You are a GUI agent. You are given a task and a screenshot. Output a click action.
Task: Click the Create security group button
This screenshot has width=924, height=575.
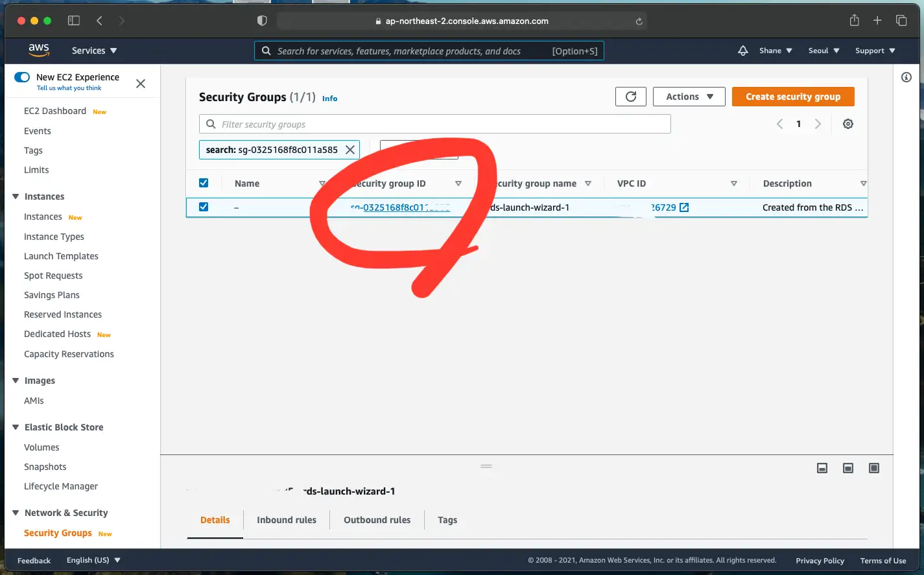click(x=793, y=97)
